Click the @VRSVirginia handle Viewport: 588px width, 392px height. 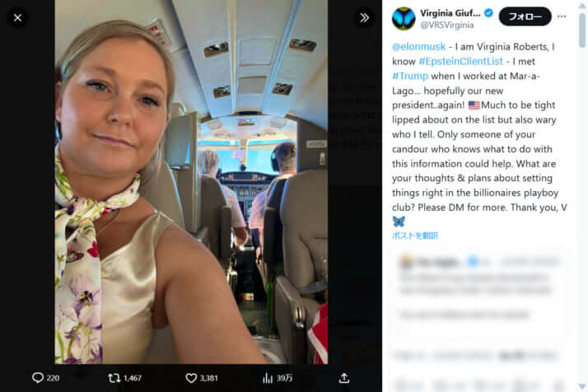coord(446,26)
